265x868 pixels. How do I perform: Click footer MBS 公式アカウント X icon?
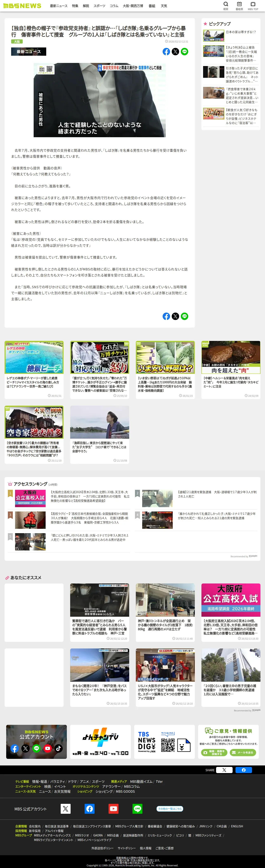[65, 809]
